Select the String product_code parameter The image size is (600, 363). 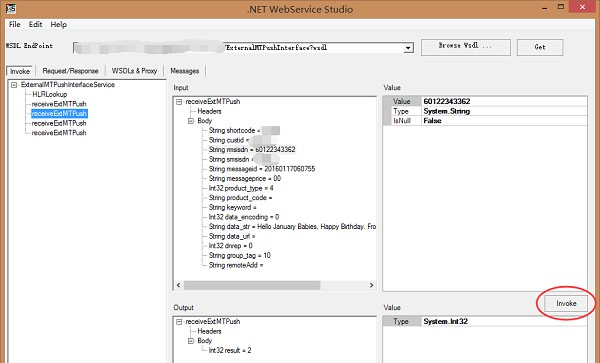click(241, 198)
